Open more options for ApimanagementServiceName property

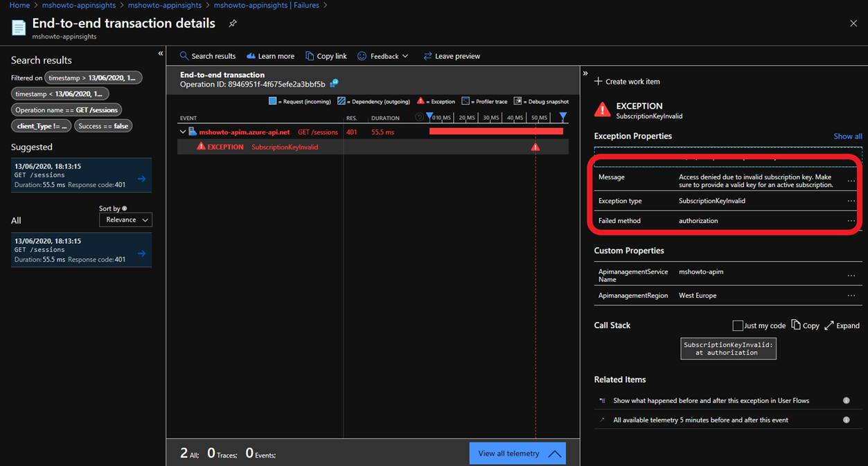coord(851,276)
